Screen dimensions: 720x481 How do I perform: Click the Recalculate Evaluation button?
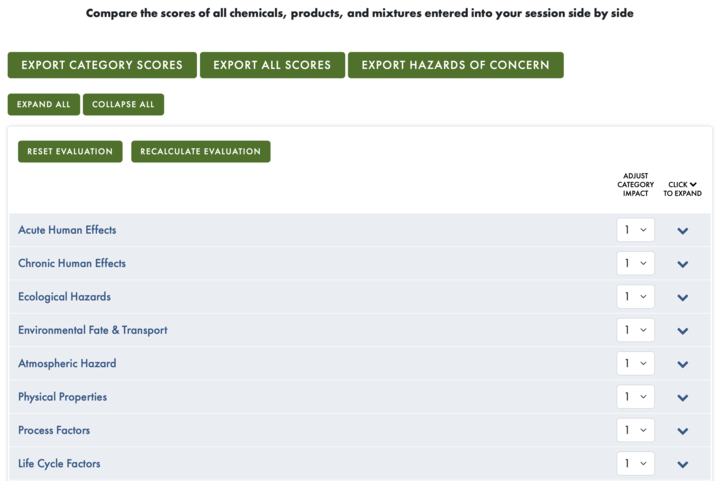(201, 151)
